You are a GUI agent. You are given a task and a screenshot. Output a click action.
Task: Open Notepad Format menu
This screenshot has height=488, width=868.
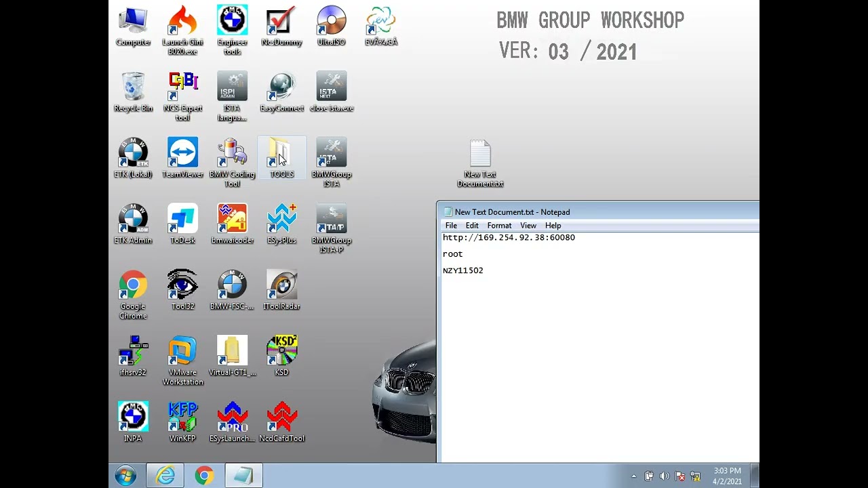499,226
